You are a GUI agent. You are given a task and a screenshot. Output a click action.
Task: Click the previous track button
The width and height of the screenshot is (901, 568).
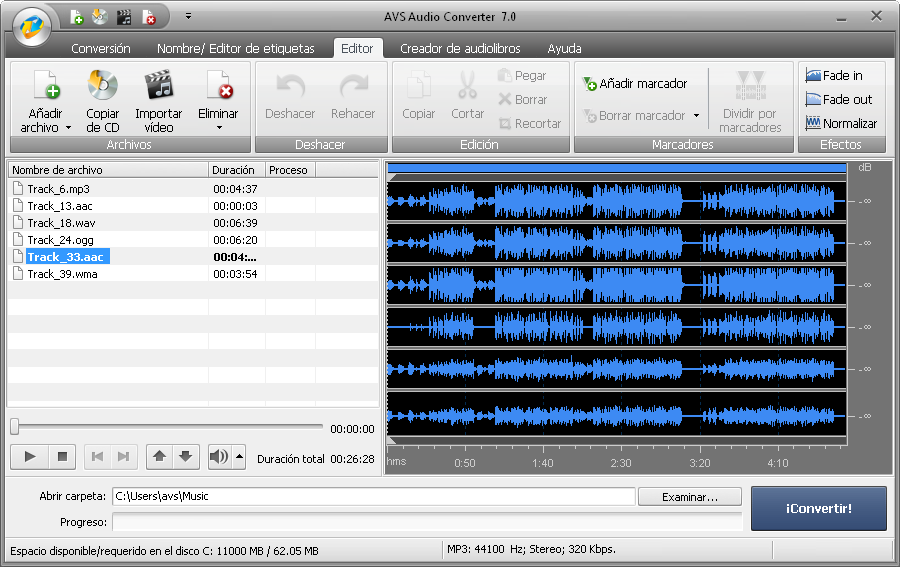tap(98, 456)
